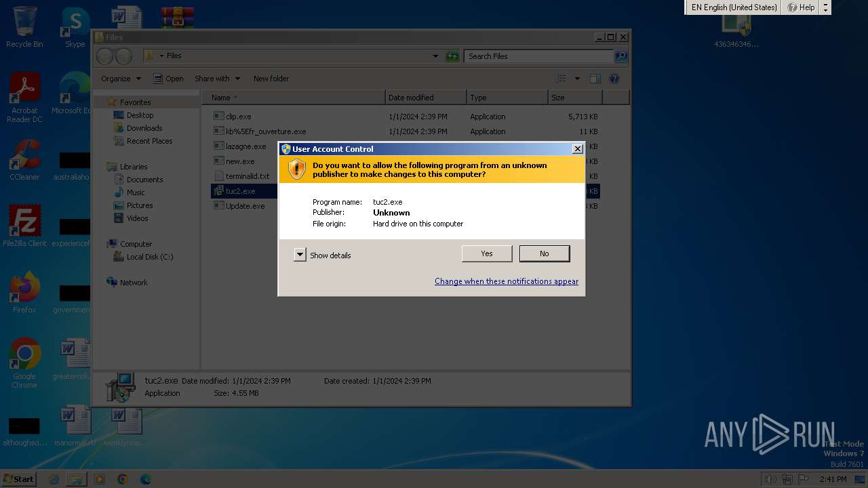Open the CCleaner desktop shortcut
This screenshot has height=488, width=868.
click(24, 161)
